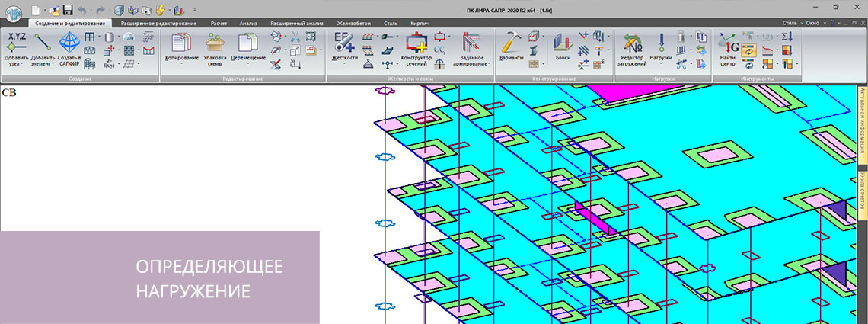Click Find center (Найти центр) tool

coord(728,47)
